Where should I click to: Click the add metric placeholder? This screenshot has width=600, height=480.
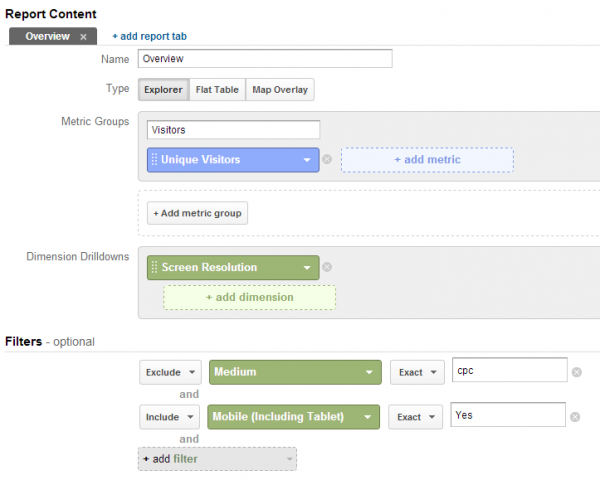pyautogui.click(x=427, y=160)
